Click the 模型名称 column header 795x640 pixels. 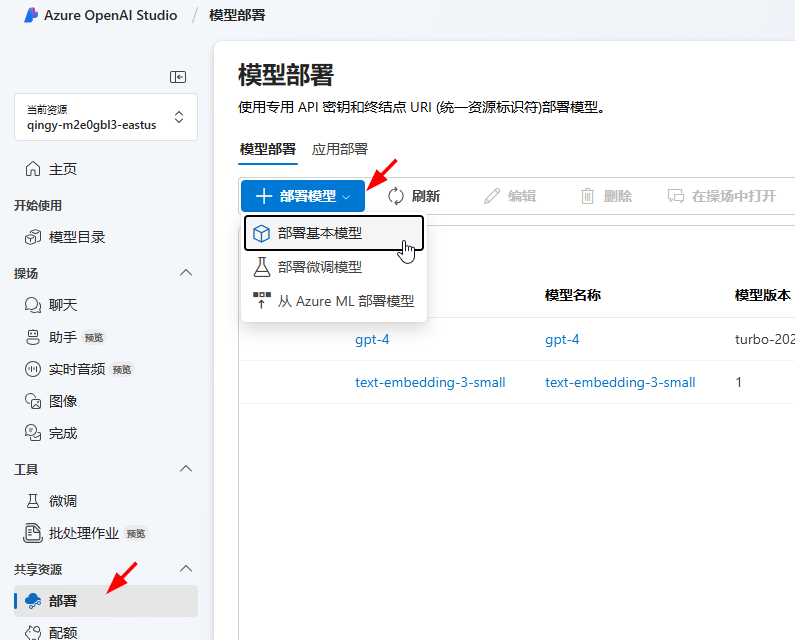tap(573, 295)
